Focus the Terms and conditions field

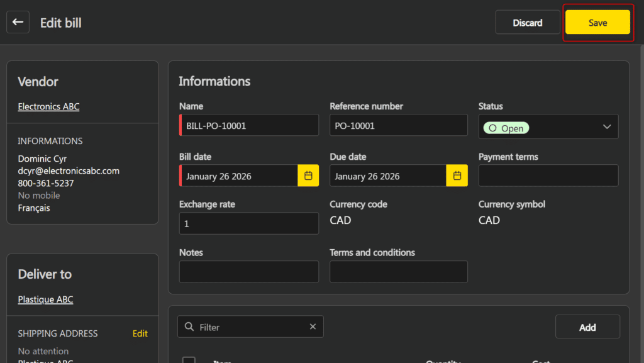pos(398,272)
